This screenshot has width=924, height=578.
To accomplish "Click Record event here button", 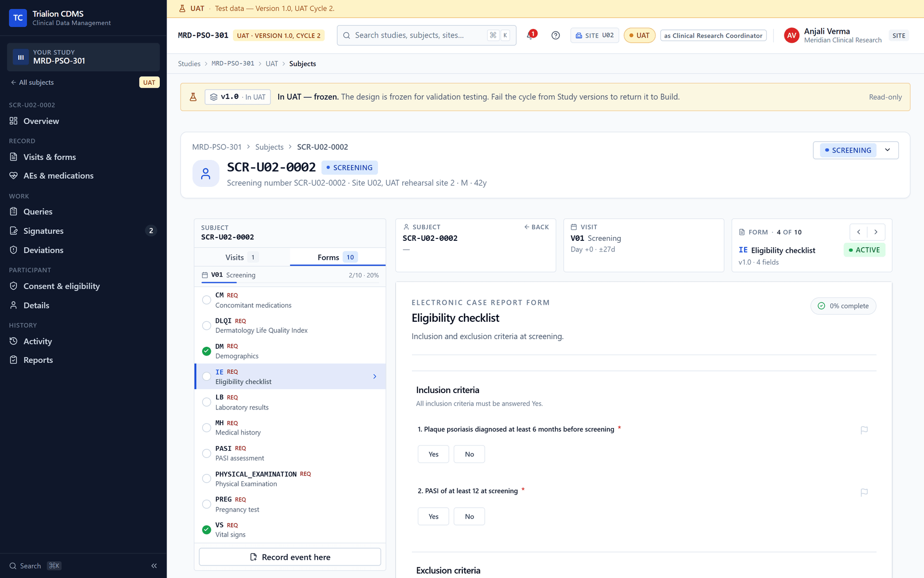I will (x=290, y=557).
